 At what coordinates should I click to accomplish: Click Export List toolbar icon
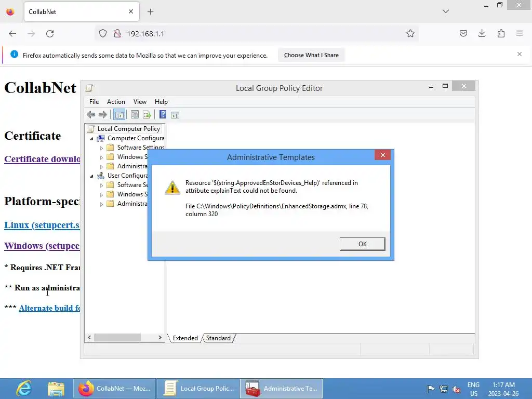click(147, 115)
